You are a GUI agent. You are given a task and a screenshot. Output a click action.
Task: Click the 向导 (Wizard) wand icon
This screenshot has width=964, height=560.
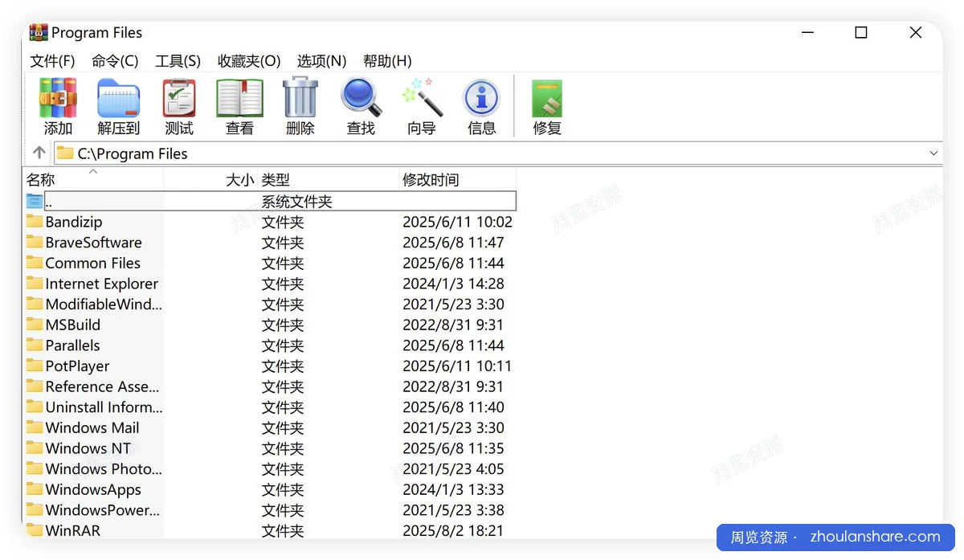pos(422,98)
